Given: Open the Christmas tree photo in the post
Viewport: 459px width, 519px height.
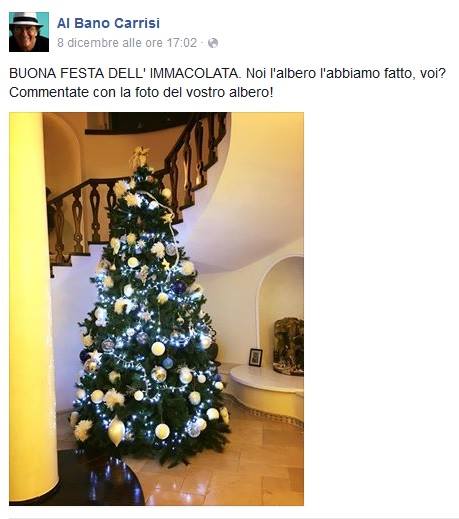Looking at the screenshot, I should click(156, 309).
